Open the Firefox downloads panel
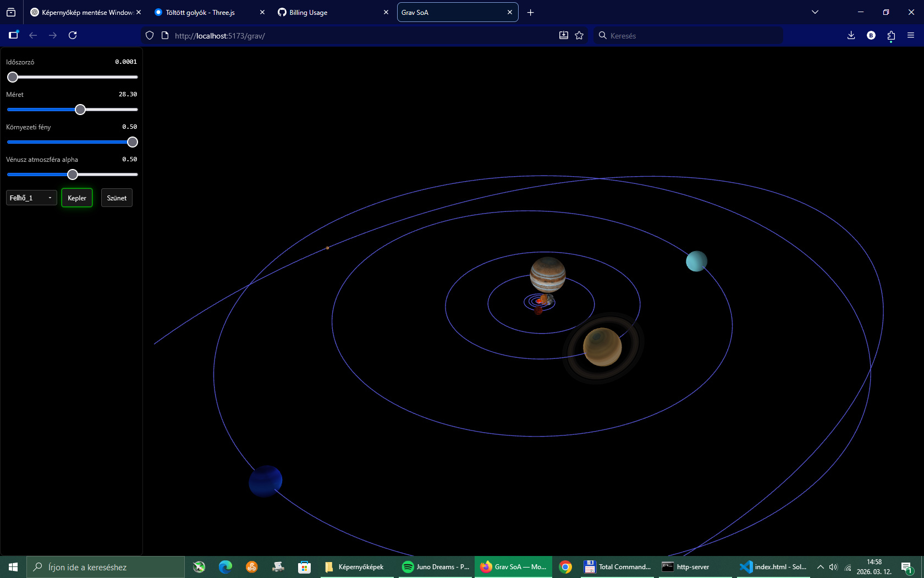Screen dimensions: 924x578 (851, 35)
